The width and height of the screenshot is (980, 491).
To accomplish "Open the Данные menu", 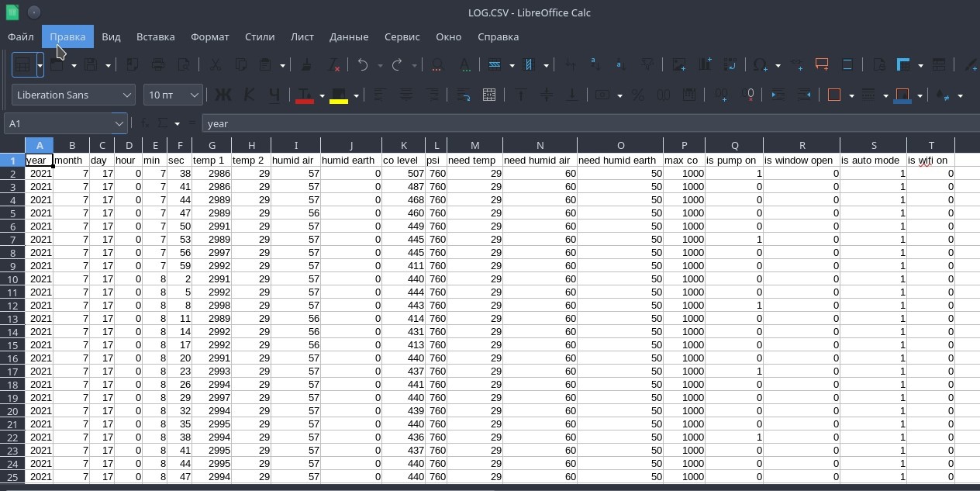I will pos(349,36).
